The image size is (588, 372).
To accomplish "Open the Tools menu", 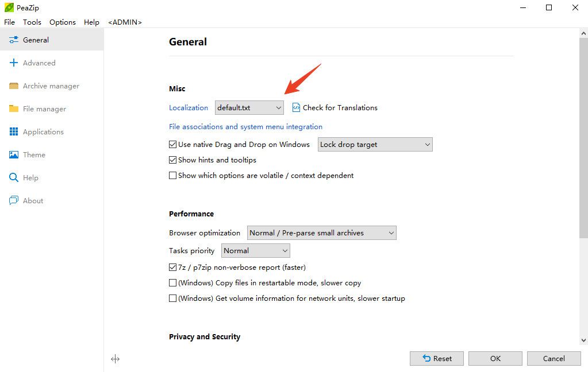I will coord(32,22).
